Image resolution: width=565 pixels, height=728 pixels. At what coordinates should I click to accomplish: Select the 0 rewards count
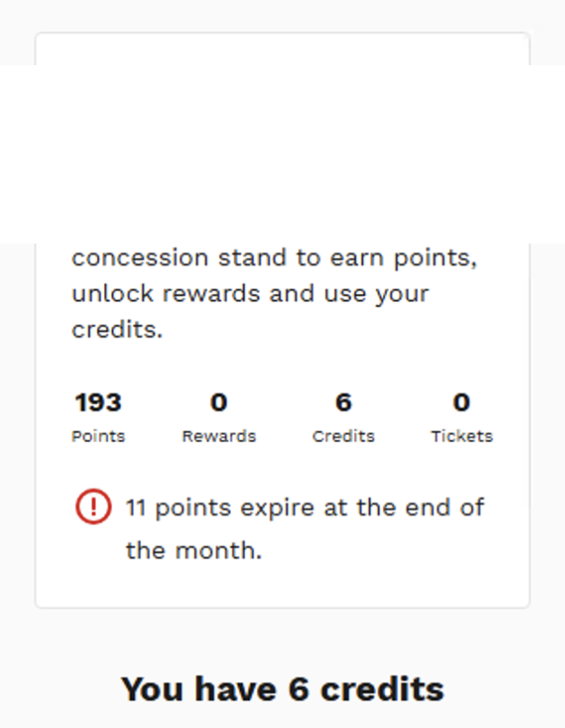(218, 403)
